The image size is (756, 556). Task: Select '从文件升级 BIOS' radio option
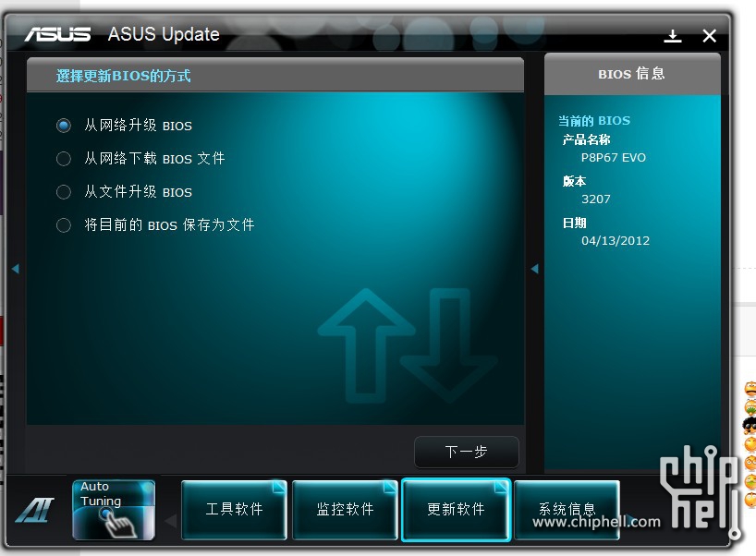pos(64,192)
